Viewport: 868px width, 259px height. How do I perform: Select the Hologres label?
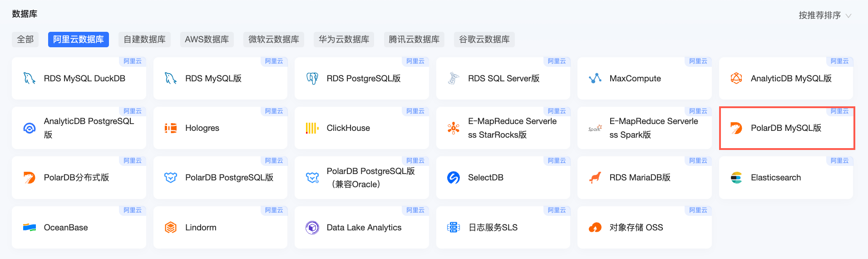pyautogui.click(x=202, y=128)
